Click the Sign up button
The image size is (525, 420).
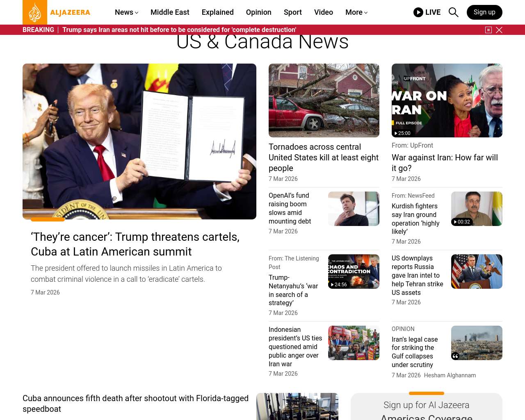[484, 12]
